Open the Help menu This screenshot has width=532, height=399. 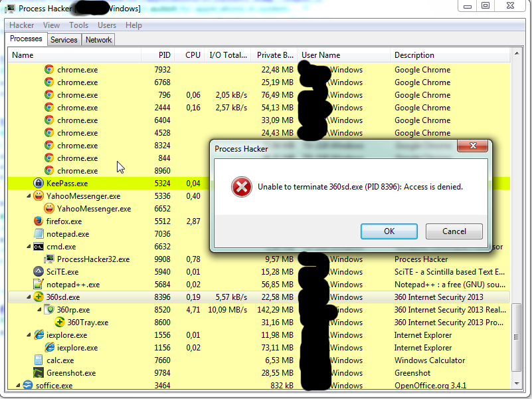[x=133, y=25]
